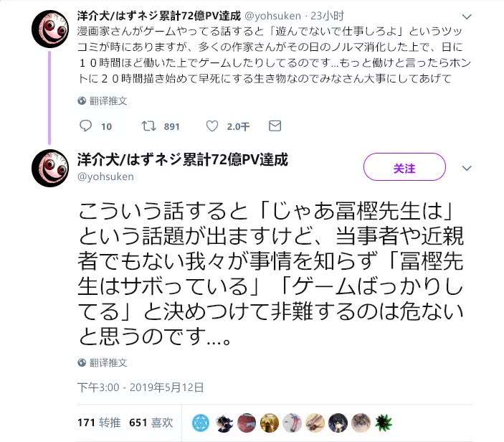Open the 23小时 timestamp link
504x442 pixels.
click(327, 16)
